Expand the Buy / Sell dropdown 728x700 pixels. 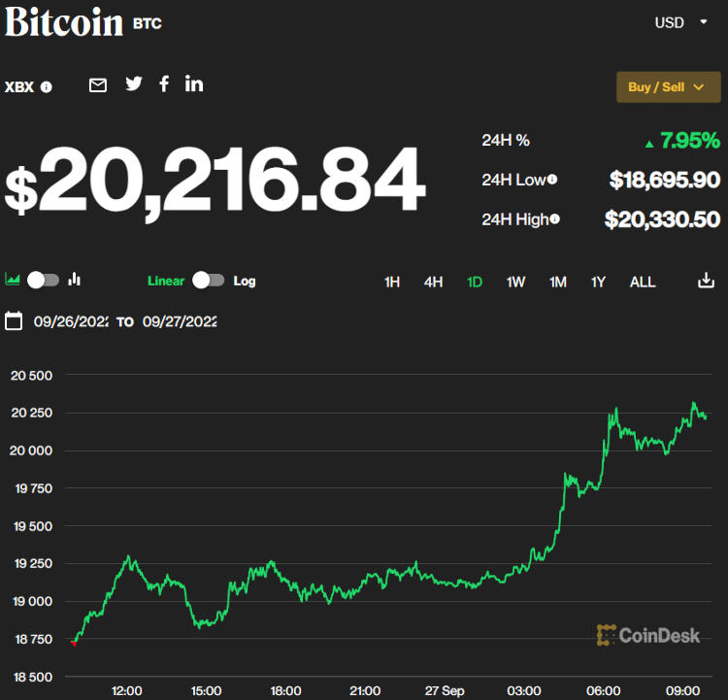[668, 87]
